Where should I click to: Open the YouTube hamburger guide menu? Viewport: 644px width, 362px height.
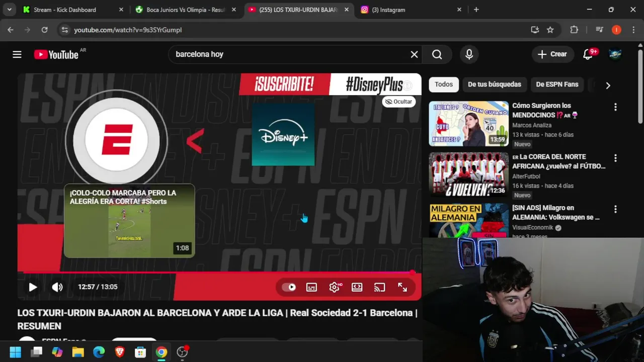click(17, 54)
